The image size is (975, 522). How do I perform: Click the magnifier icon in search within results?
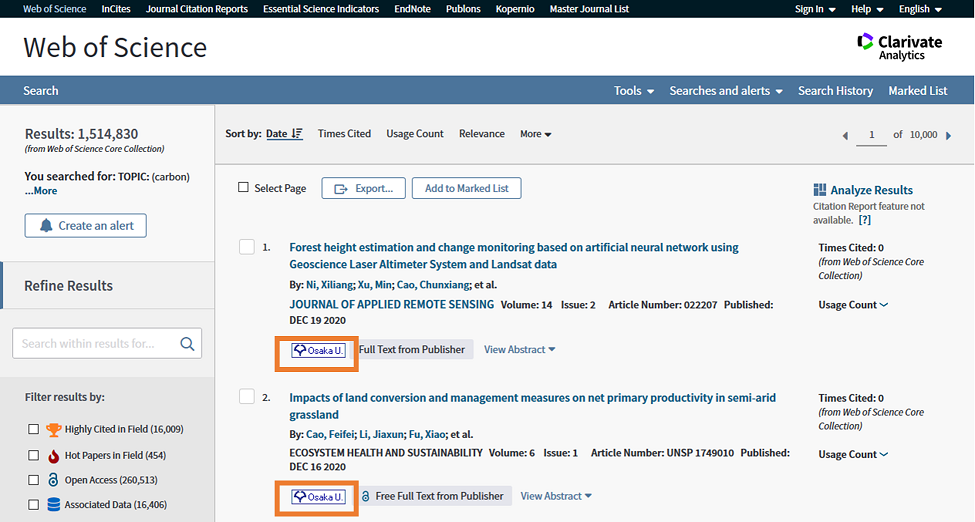(x=187, y=343)
